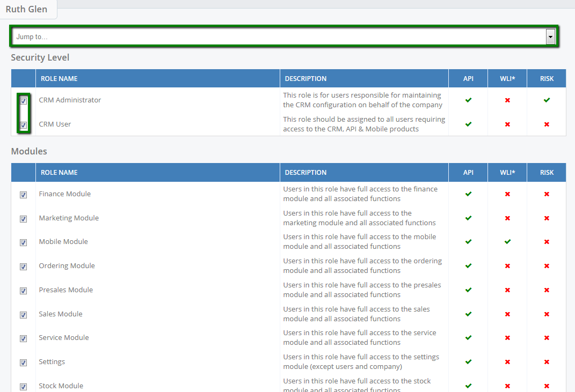Click the 'CRM User' role name
Image resolution: width=575 pixels, height=392 pixels.
[x=55, y=124]
